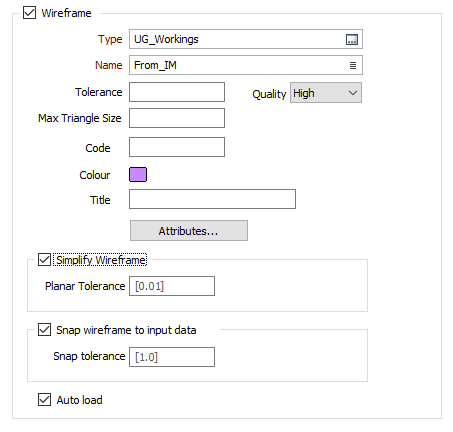The width and height of the screenshot is (453, 432).
Task: Click the Auto load label text
Action: (x=79, y=400)
